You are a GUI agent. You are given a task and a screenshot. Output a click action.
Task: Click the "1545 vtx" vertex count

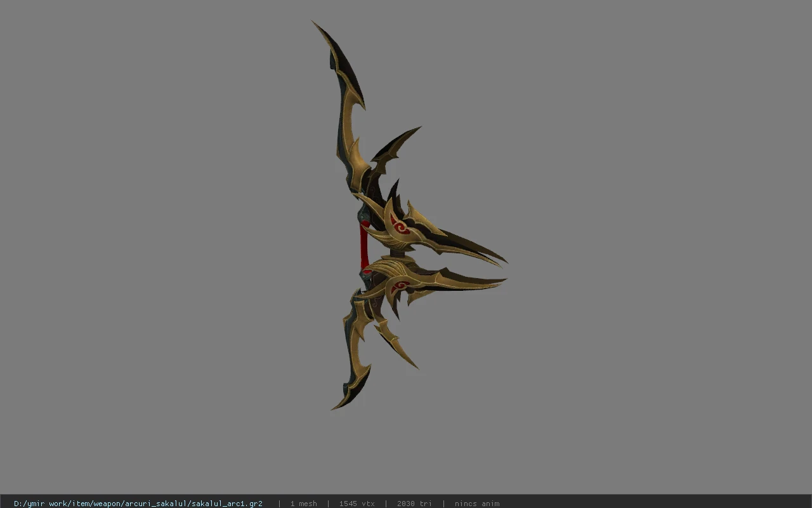[x=357, y=504]
